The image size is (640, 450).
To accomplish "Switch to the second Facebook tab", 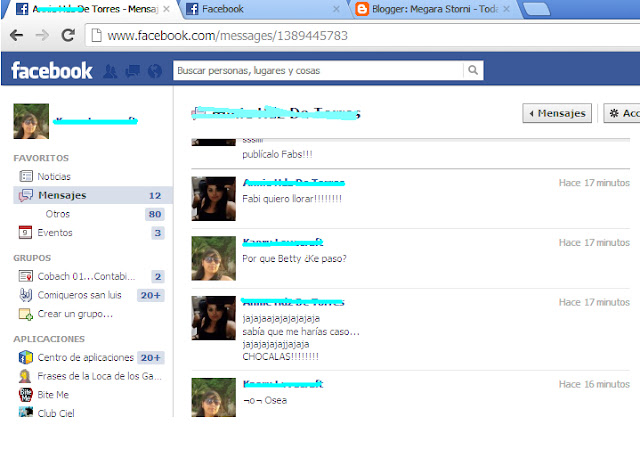I will click(x=265, y=9).
